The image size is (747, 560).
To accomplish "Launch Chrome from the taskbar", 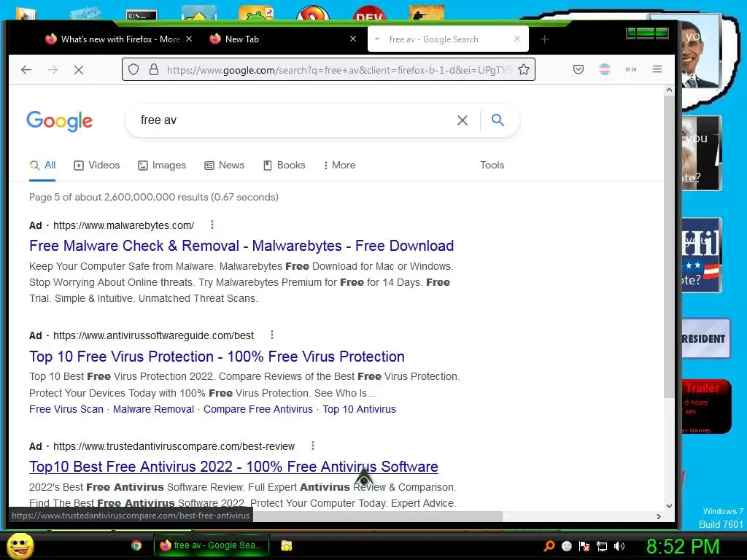I will [136, 545].
